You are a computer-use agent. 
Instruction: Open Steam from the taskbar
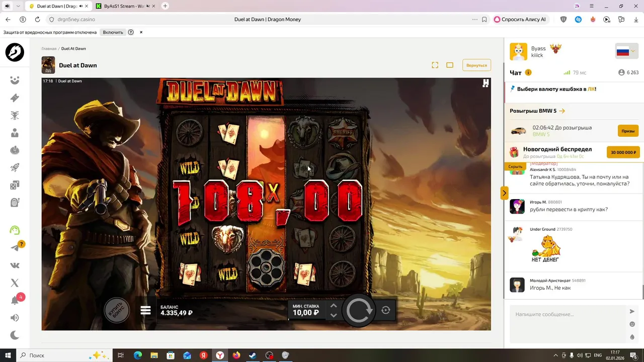click(253, 355)
